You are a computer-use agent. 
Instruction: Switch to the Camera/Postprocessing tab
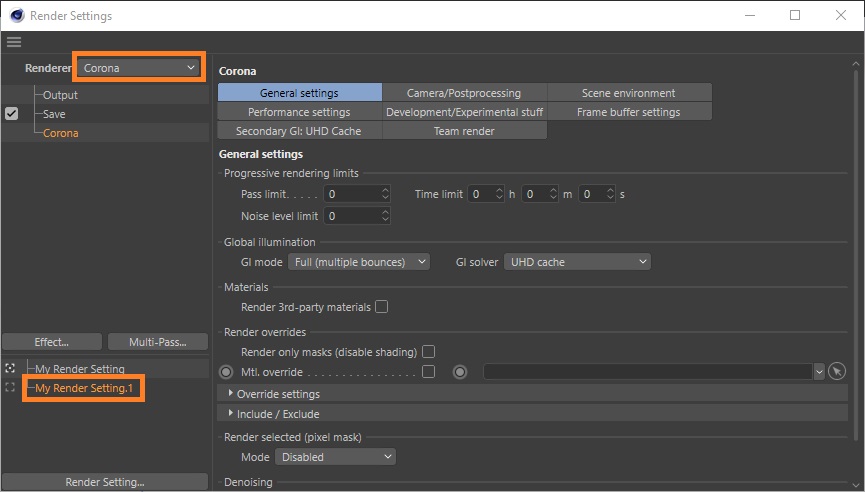[464, 93]
